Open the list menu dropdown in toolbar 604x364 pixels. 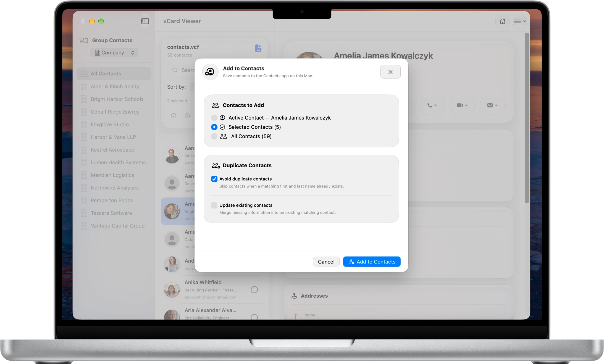click(520, 21)
